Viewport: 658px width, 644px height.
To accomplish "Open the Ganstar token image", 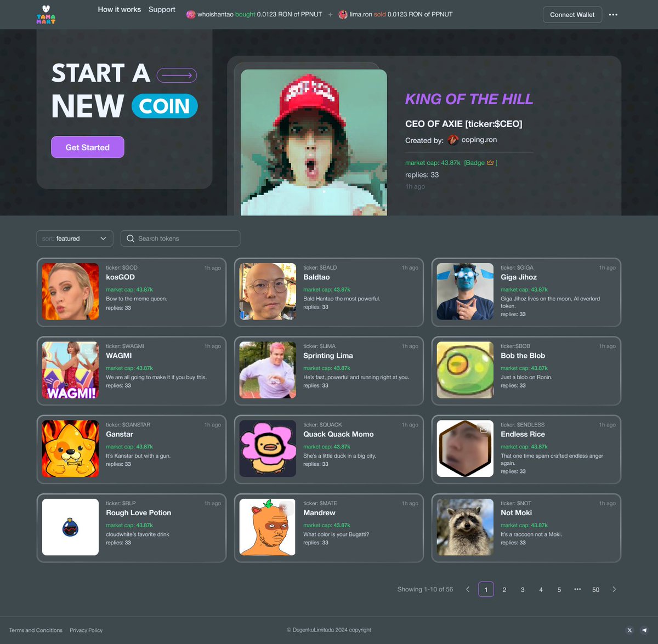I will pyautogui.click(x=70, y=448).
